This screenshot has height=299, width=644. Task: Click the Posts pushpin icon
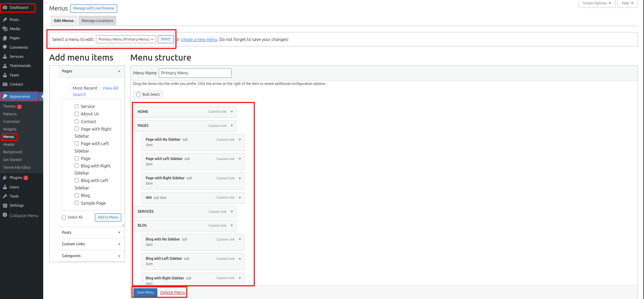coord(5,20)
